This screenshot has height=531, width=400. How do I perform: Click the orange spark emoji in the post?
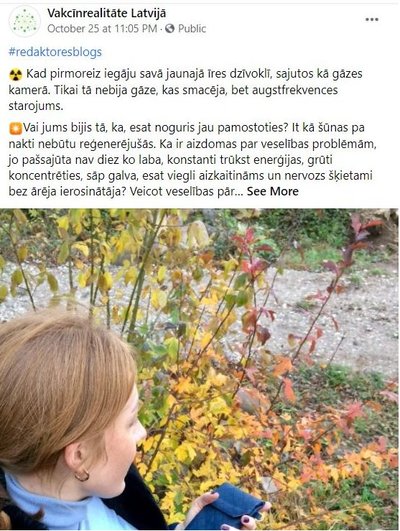coord(16,129)
